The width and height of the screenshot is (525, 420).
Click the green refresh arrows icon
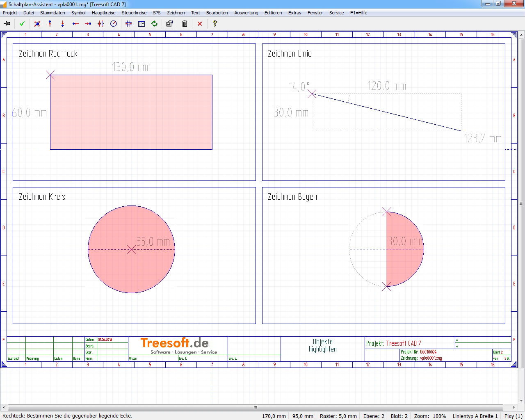pyautogui.click(x=155, y=24)
